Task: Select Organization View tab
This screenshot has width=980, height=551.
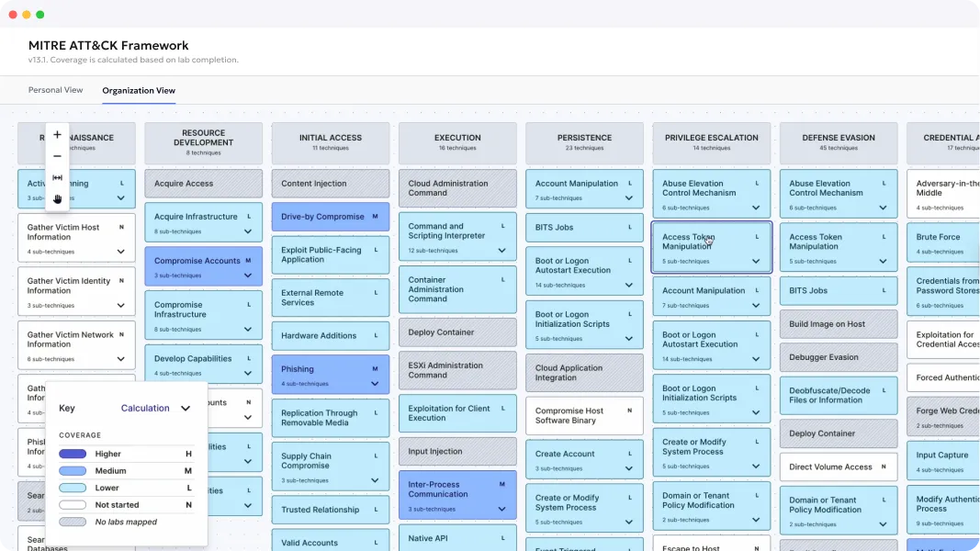Action: pos(139,91)
